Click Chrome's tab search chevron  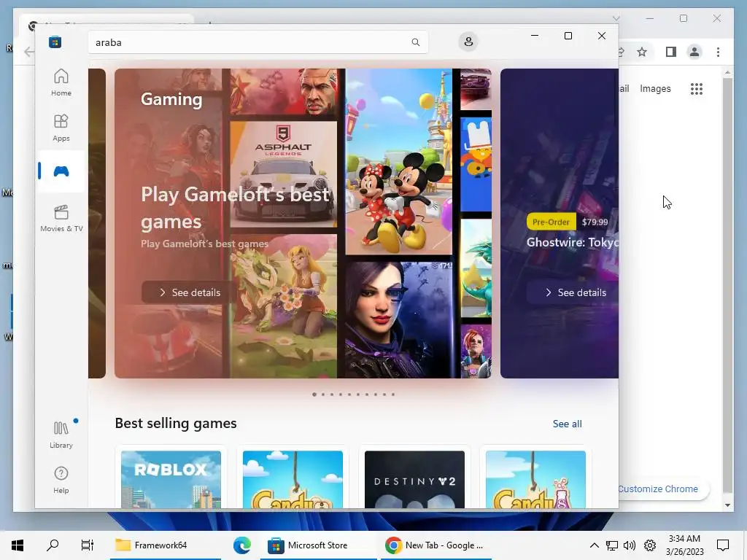pos(616,18)
